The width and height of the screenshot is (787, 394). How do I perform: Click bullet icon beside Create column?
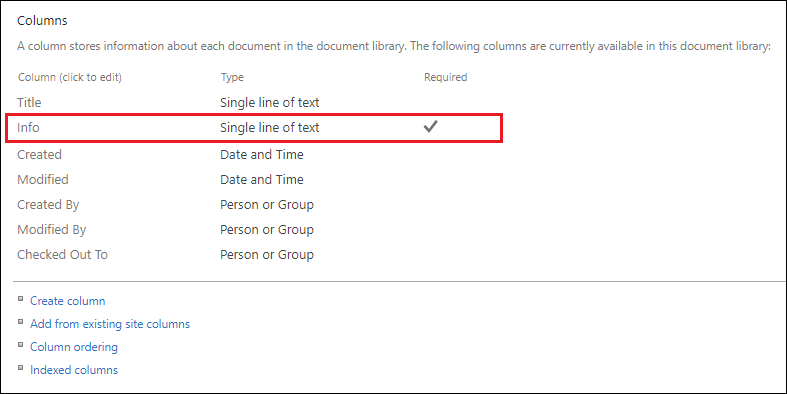pos(21,299)
